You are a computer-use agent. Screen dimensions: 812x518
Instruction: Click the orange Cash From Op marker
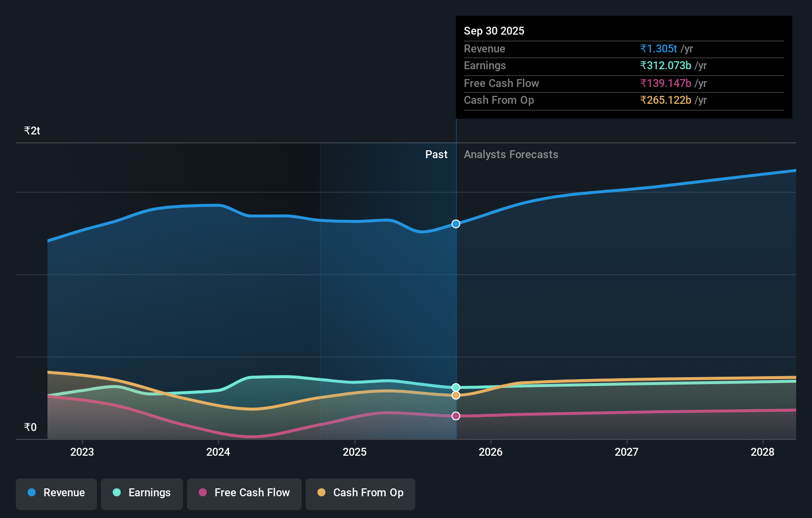click(455, 395)
